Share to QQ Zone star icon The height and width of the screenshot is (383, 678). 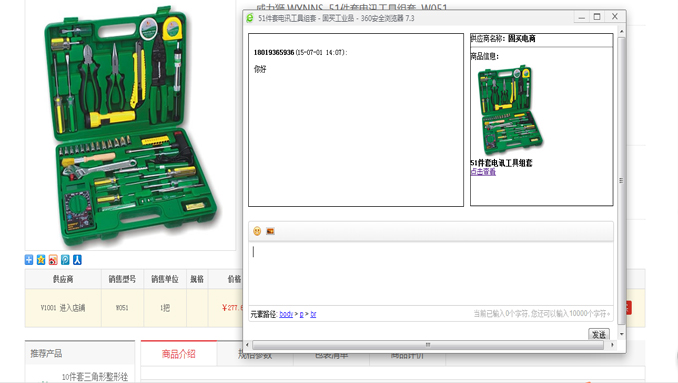pos(41,260)
